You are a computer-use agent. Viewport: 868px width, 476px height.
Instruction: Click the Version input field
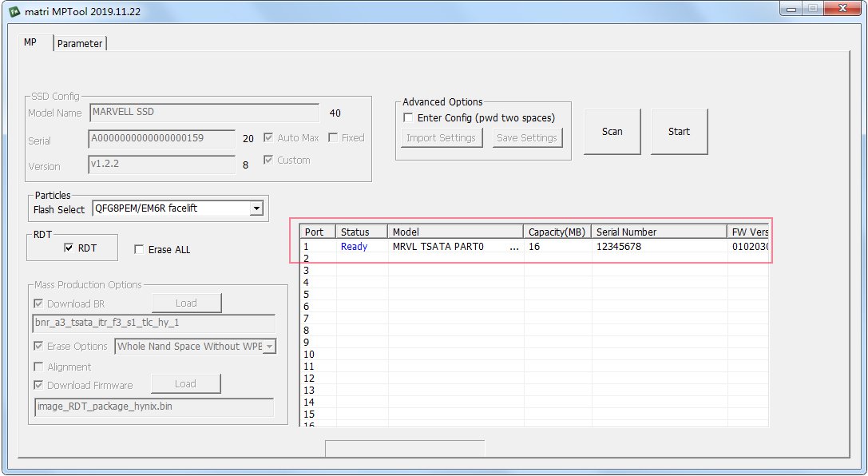(x=161, y=165)
